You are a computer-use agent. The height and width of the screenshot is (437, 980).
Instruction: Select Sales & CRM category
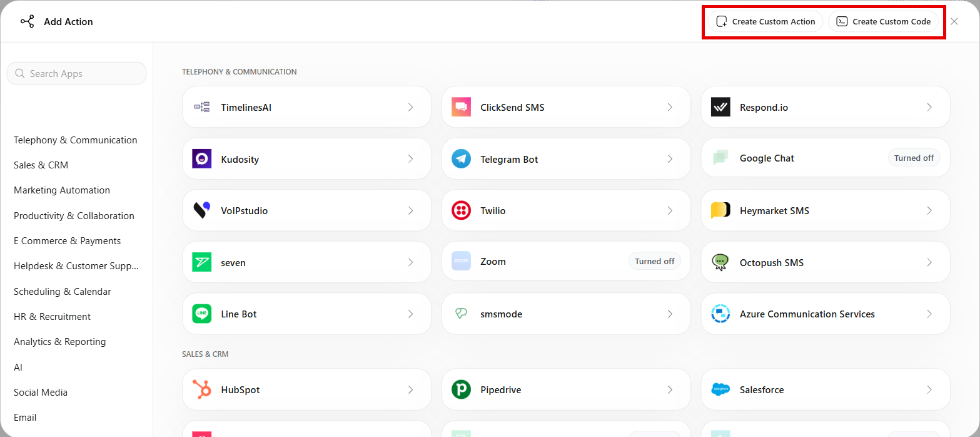(41, 165)
